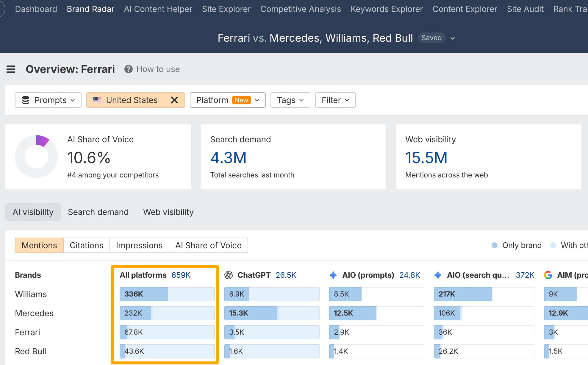Click the 4.3M search demand link

(x=229, y=157)
